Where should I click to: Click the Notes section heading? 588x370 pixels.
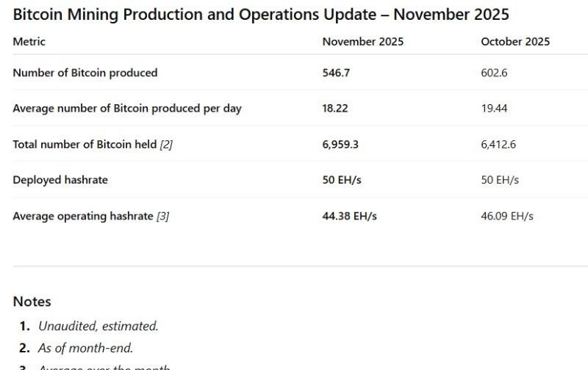tap(32, 302)
